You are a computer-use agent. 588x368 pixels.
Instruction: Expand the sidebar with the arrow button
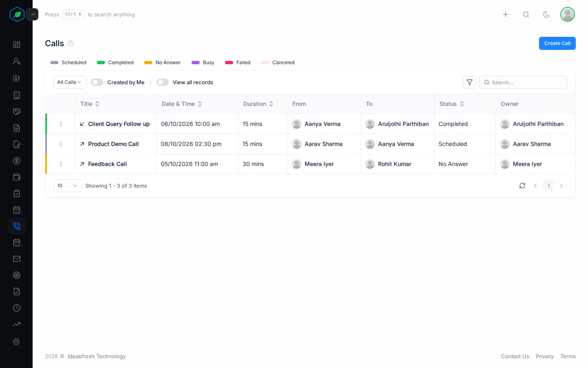coord(32,14)
